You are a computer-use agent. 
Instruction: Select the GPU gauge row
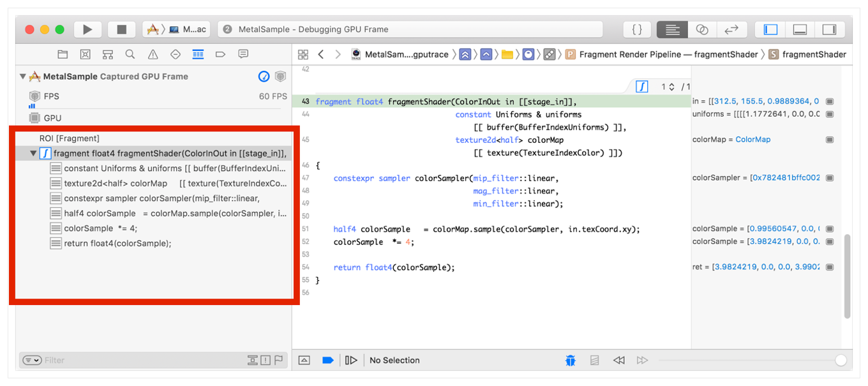[154, 118]
